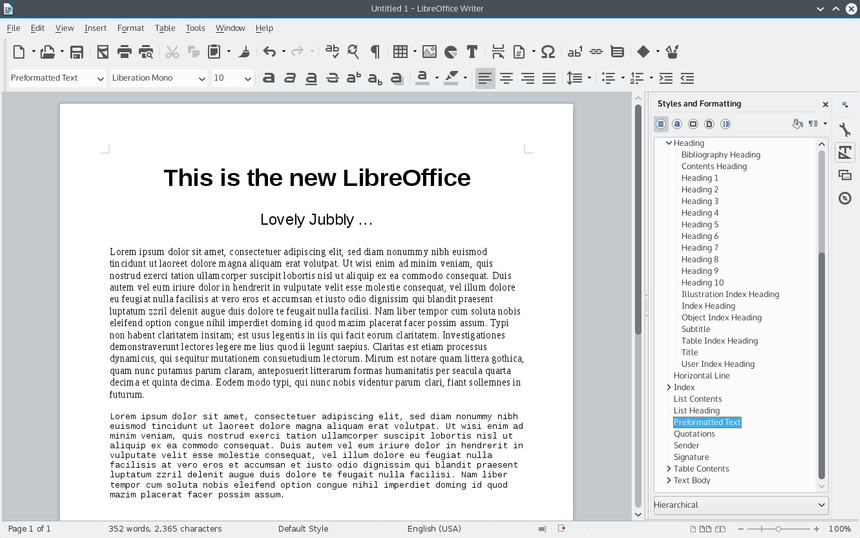
Task: Click English (USA) language in status bar
Action: 434,529
